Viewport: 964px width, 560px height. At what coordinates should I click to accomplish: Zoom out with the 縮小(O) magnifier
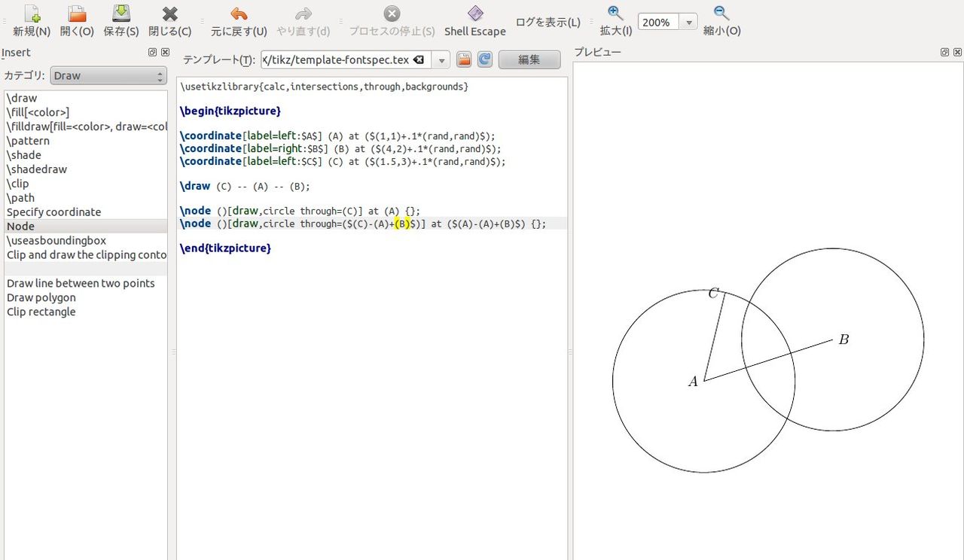click(x=721, y=13)
